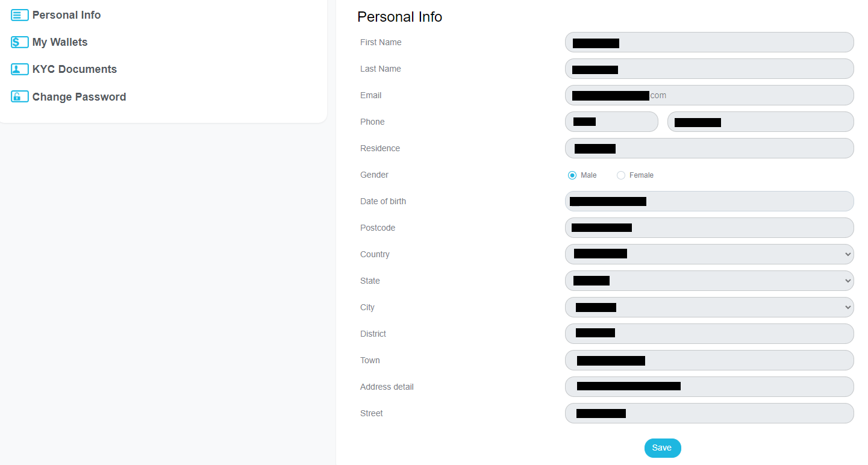Viewport: 868px width, 465px height.
Task: Click the My Wallets dollar icon
Action: 19,42
